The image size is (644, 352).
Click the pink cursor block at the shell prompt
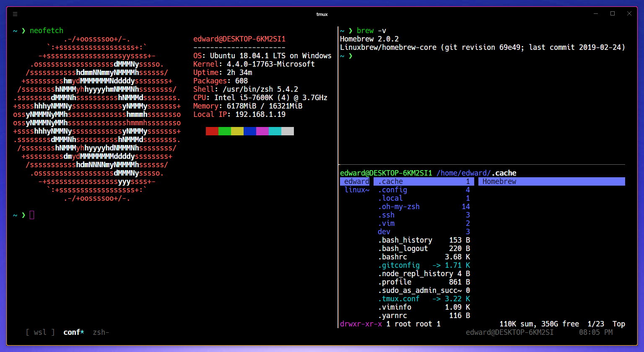click(32, 215)
